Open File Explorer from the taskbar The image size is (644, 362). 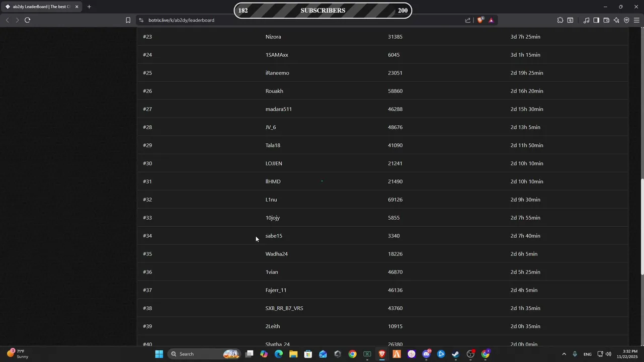293,354
